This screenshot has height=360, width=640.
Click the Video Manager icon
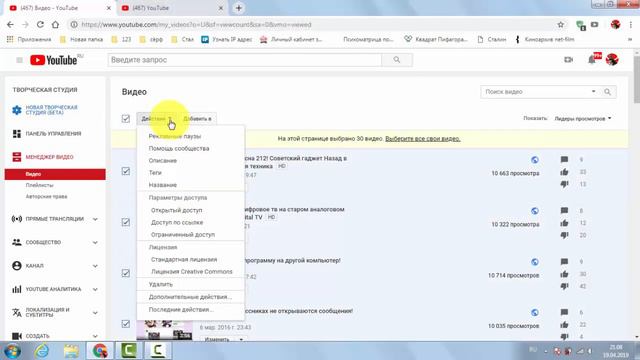[17, 157]
